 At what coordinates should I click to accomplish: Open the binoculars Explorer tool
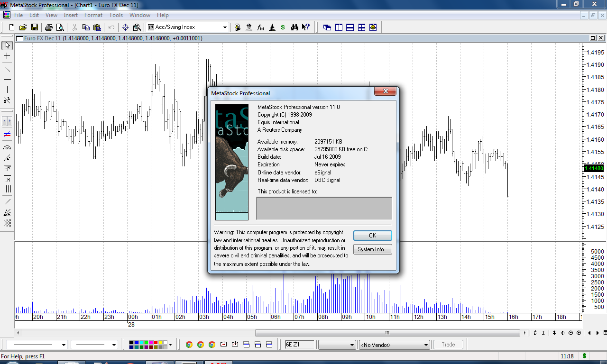pyautogui.click(x=294, y=27)
